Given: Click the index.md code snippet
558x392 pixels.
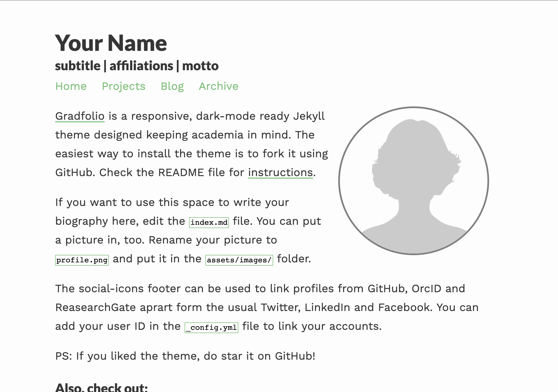Looking at the screenshot, I should (x=209, y=223).
